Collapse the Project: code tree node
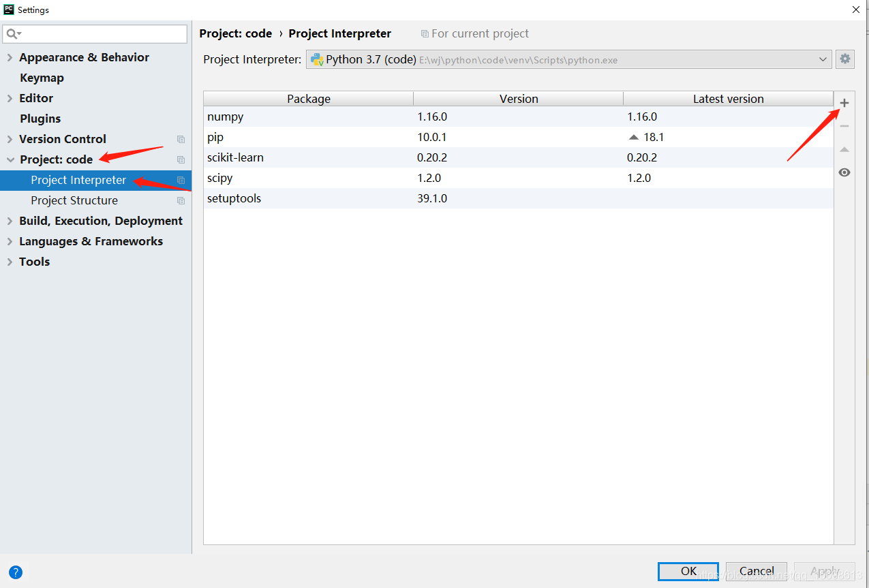 [x=9, y=159]
